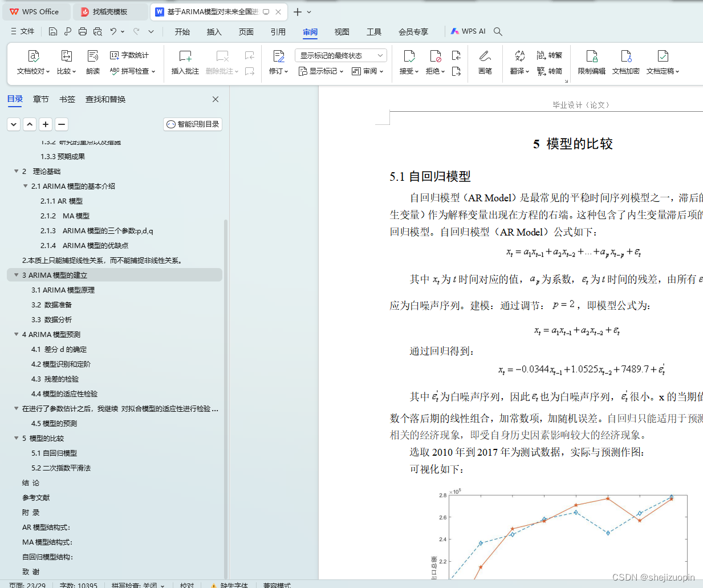
Task: Click the Save icon in quick access bar
Action: point(53,31)
